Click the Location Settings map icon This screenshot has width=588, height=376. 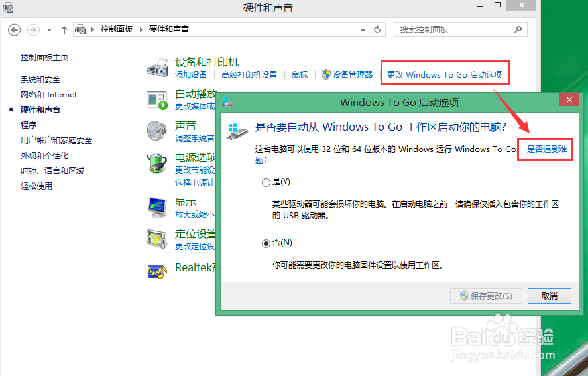[x=156, y=239]
